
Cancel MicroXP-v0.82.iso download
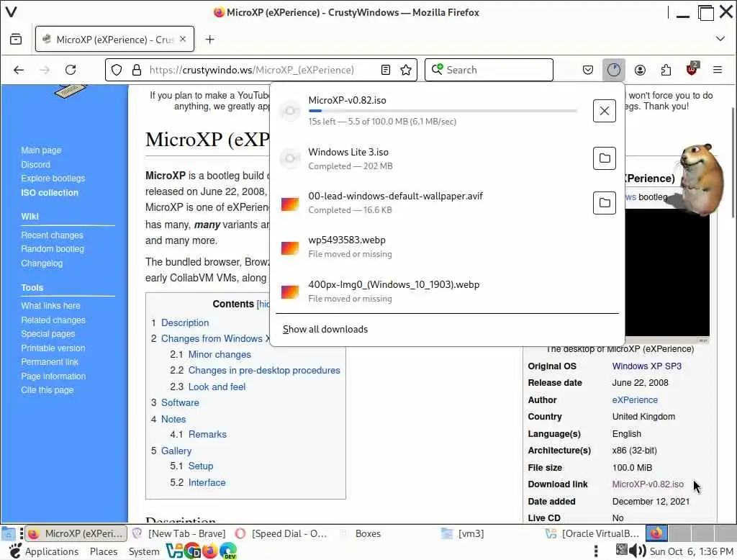tap(605, 111)
